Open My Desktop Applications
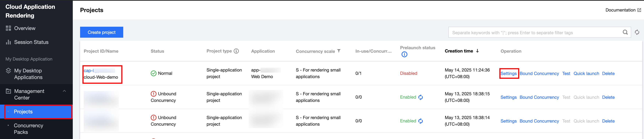The height and width of the screenshot is (139, 644). tap(28, 74)
